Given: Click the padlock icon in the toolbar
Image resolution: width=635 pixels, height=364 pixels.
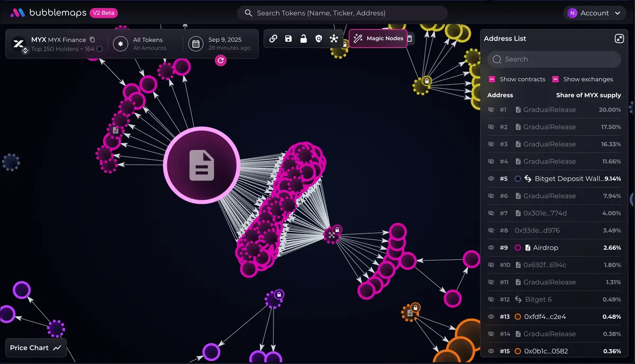Looking at the screenshot, I should click(303, 39).
